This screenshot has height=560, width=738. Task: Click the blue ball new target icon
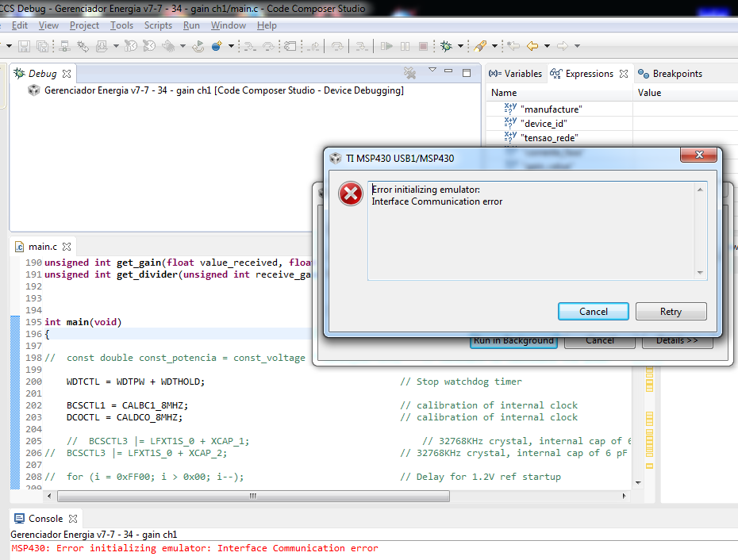217,46
